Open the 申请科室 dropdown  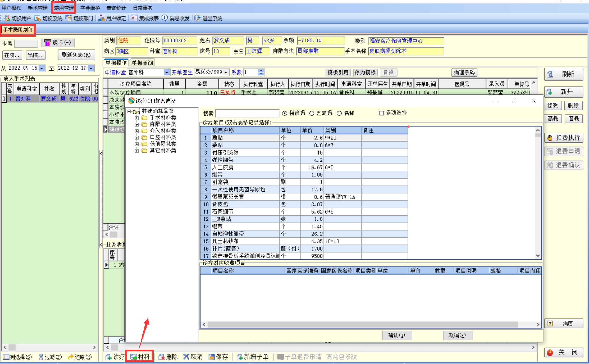click(166, 72)
